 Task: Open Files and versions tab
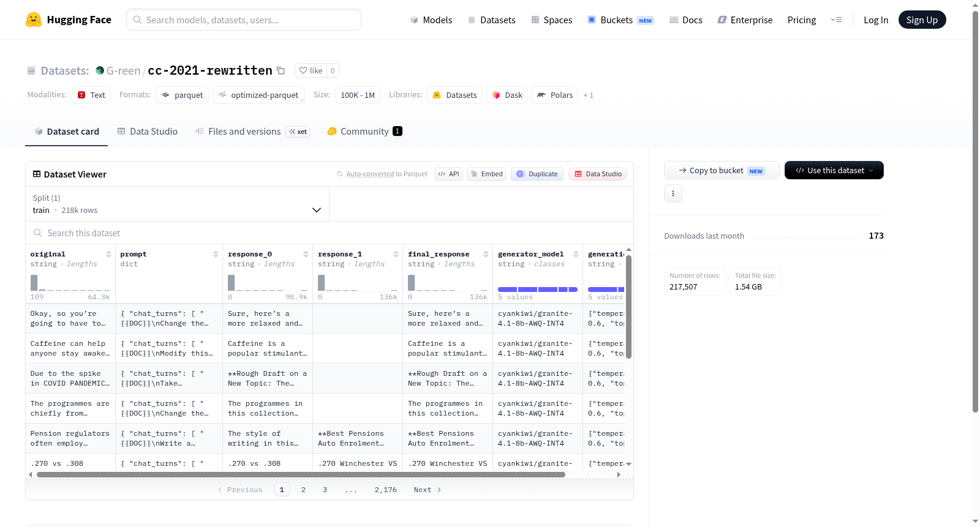(x=252, y=131)
